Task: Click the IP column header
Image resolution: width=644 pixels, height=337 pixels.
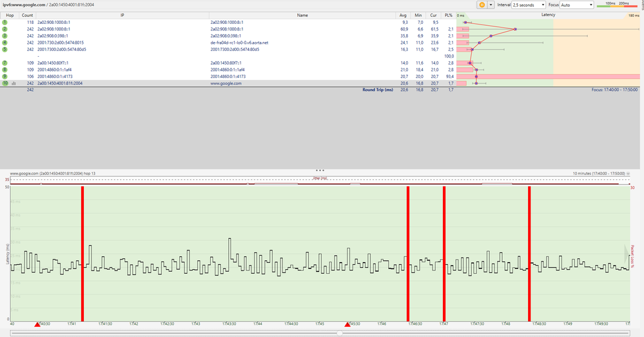Action: 122,14
